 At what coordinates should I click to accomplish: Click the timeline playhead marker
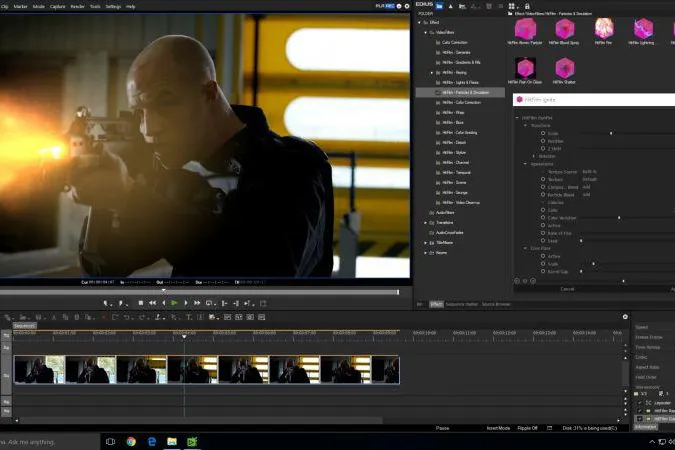point(184,336)
